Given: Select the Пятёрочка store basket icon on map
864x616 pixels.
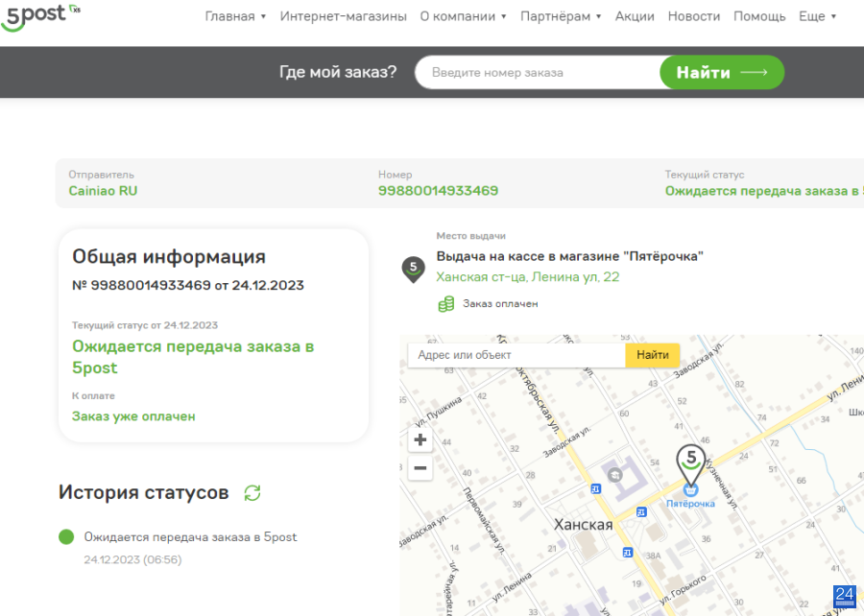Looking at the screenshot, I should tap(690, 489).
